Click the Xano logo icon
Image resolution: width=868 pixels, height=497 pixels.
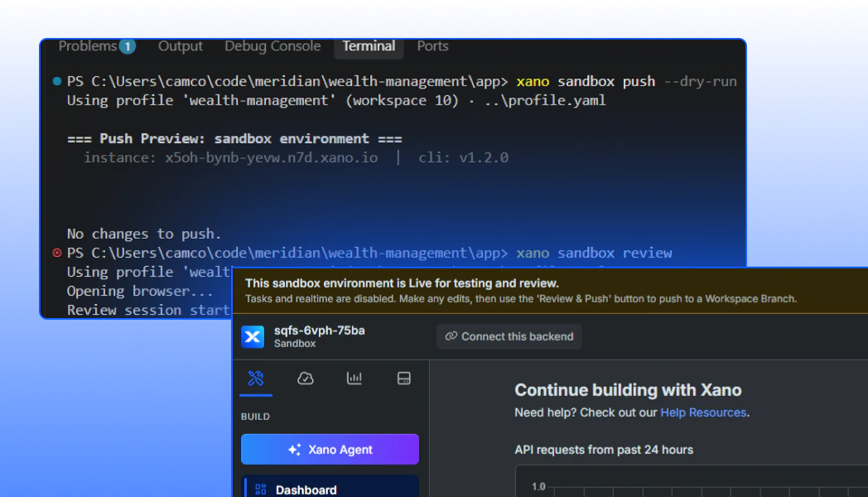tap(253, 336)
